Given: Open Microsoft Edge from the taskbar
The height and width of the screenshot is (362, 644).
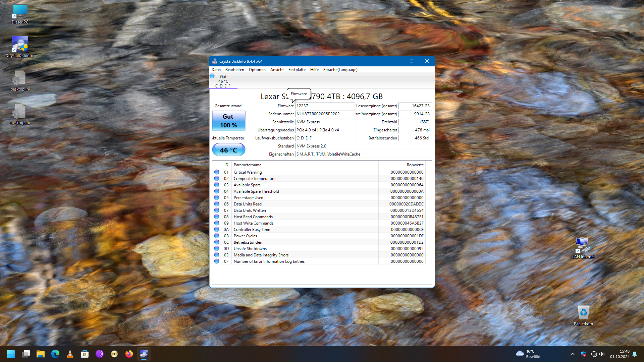Looking at the screenshot, I should click(55, 354).
